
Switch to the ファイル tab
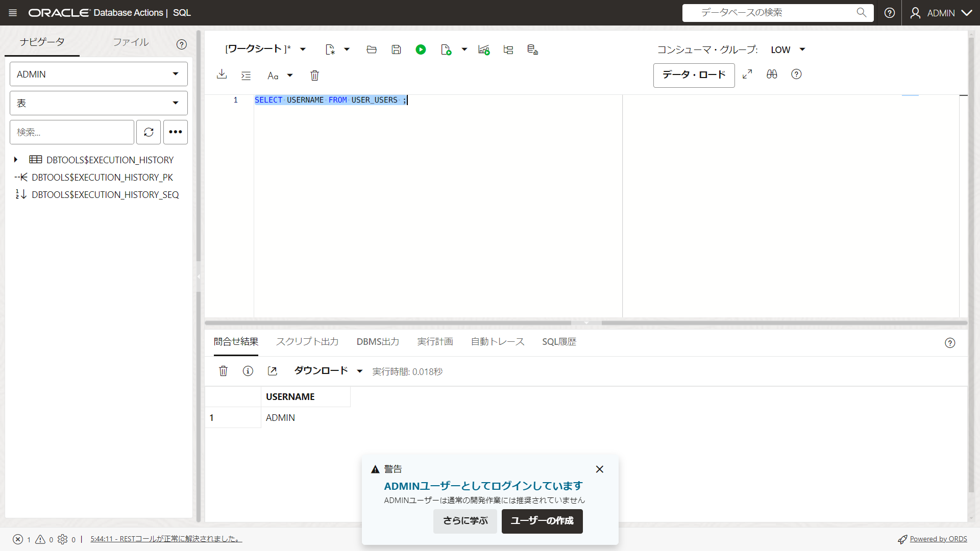coord(131,42)
